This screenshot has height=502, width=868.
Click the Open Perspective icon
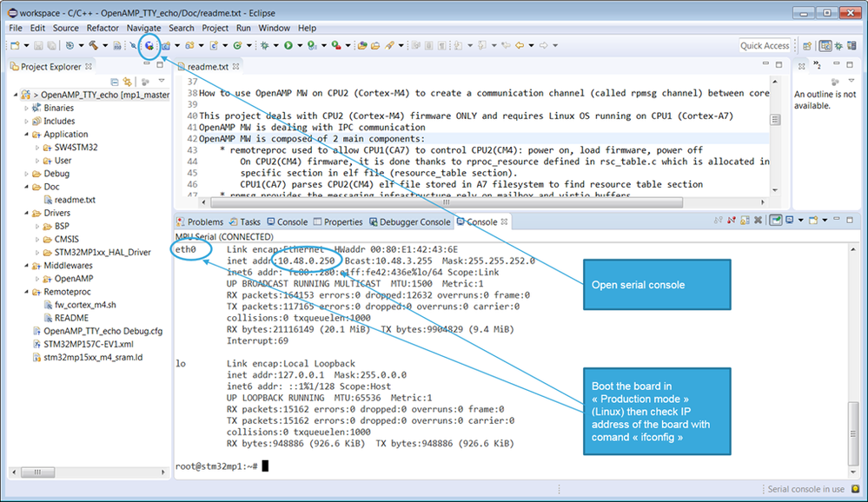tap(807, 46)
